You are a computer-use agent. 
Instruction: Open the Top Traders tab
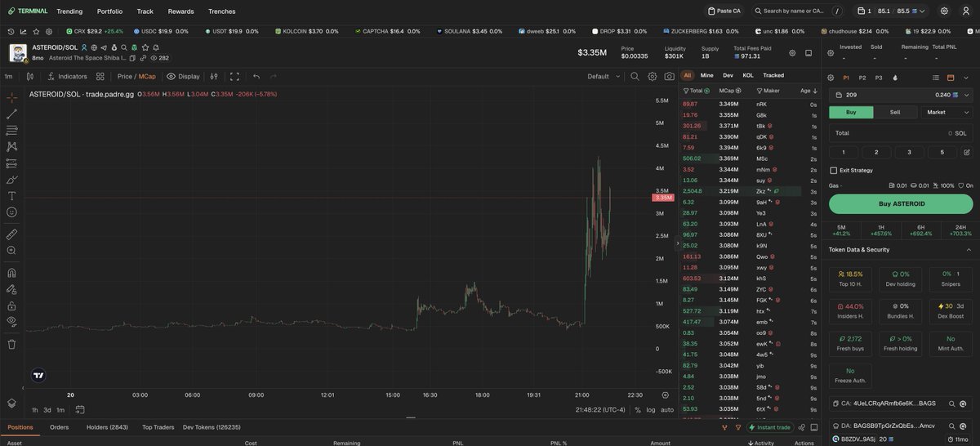pyautogui.click(x=158, y=427)
